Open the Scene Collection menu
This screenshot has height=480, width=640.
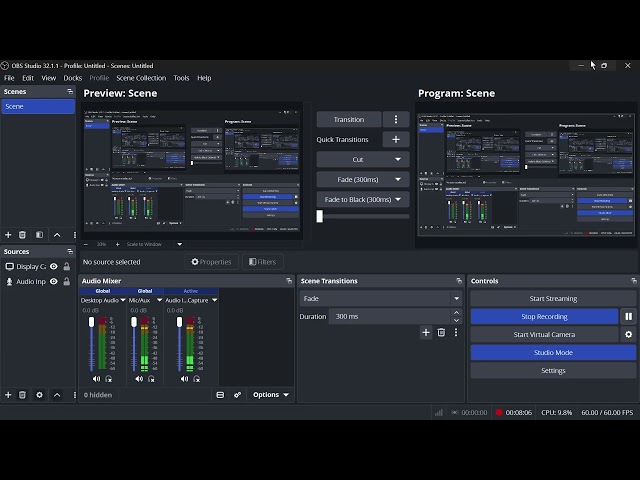tap(141, 78)
